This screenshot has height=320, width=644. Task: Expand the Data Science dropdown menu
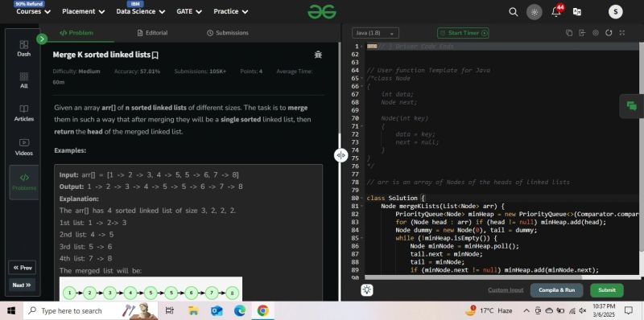(140, 11)
